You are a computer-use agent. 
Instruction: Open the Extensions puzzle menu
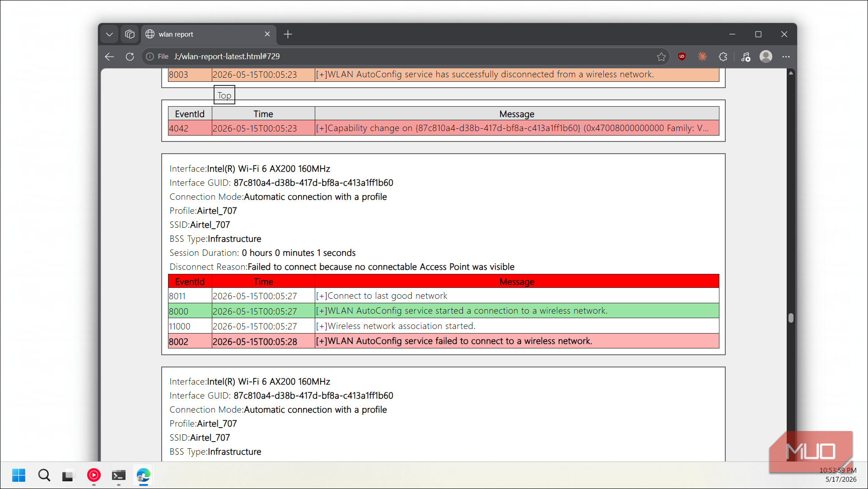723,56
